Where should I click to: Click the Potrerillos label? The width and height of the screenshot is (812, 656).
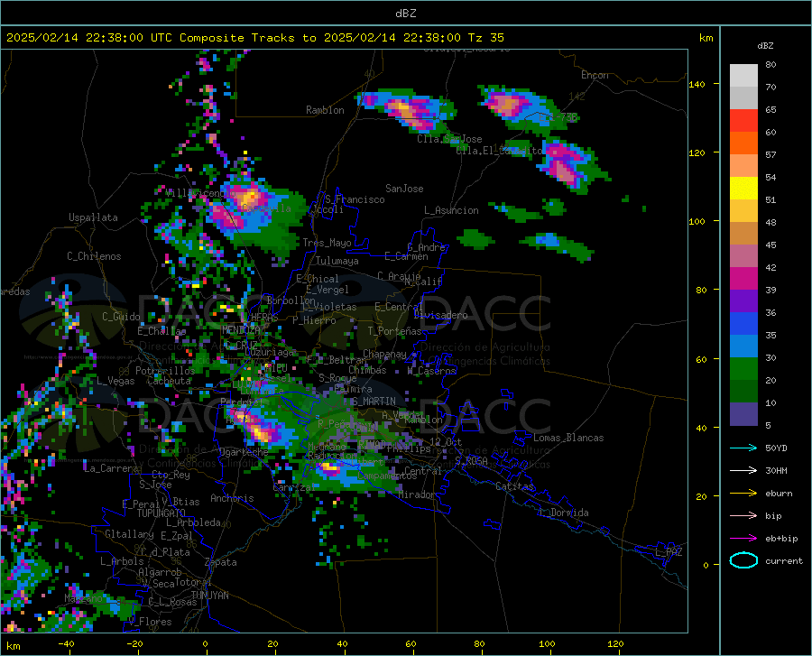point(165,371)
